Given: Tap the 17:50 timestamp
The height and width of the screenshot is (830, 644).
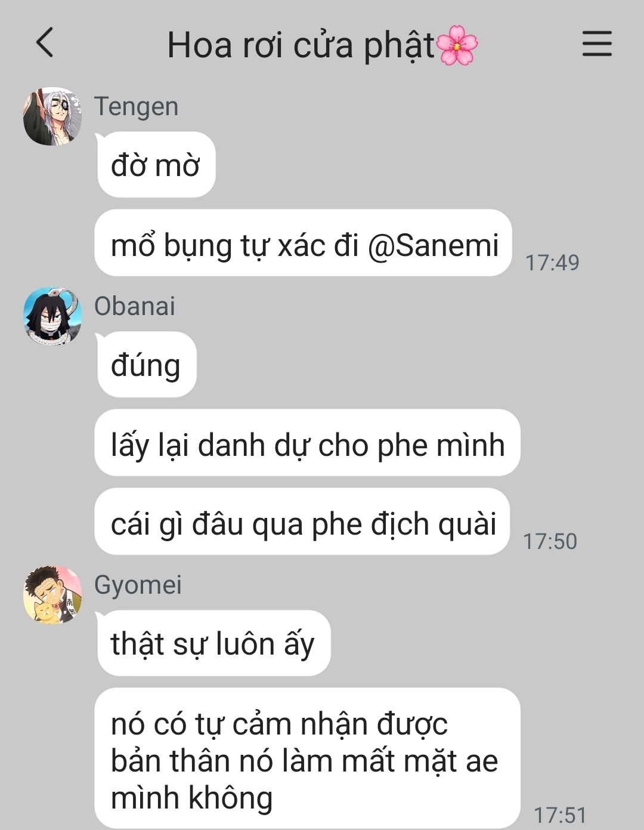Looking at the screenshot, I should tap(550, 541).
